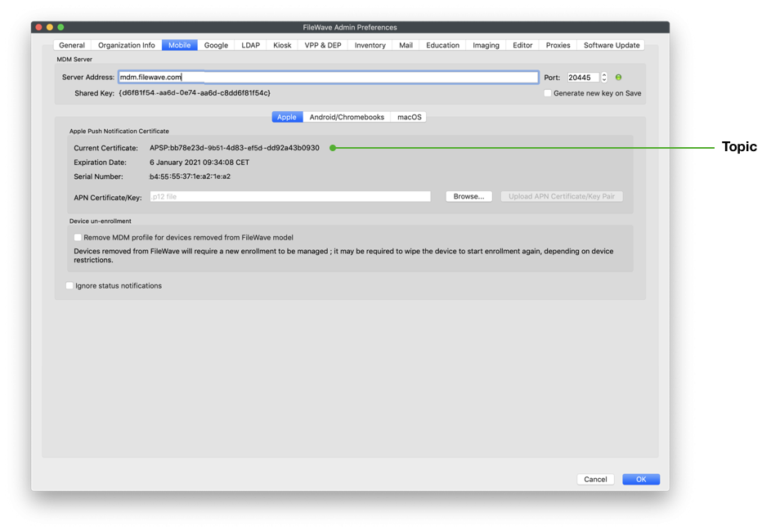Open the Software Update tab
This screenshot has width=762, height=532.
click(x=612, y=45)
